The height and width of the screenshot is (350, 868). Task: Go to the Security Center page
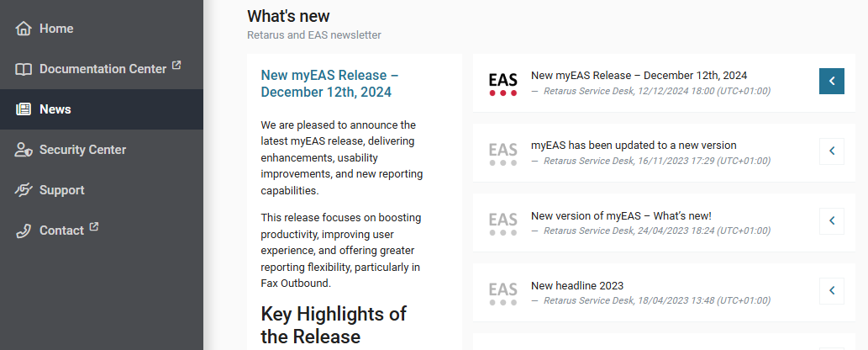[x=82, y=150]
